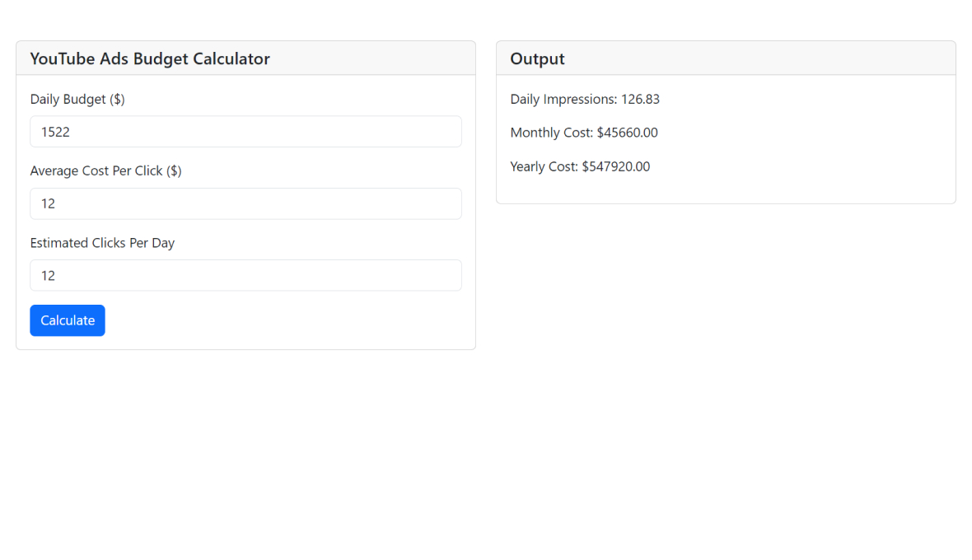Click the Monthly Cost: $45660.00 result
Image resolution: width=972 pixels, height=560 pixels.
(584, 133)
